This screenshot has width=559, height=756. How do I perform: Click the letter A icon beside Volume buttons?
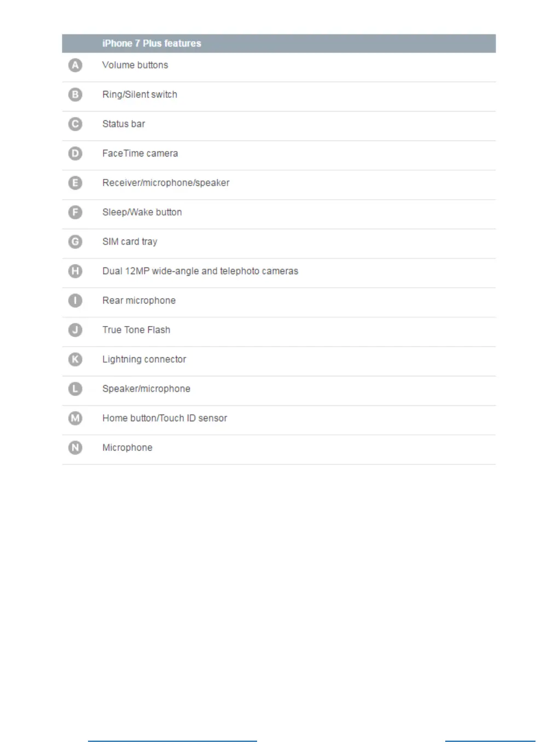click(75, 65)
